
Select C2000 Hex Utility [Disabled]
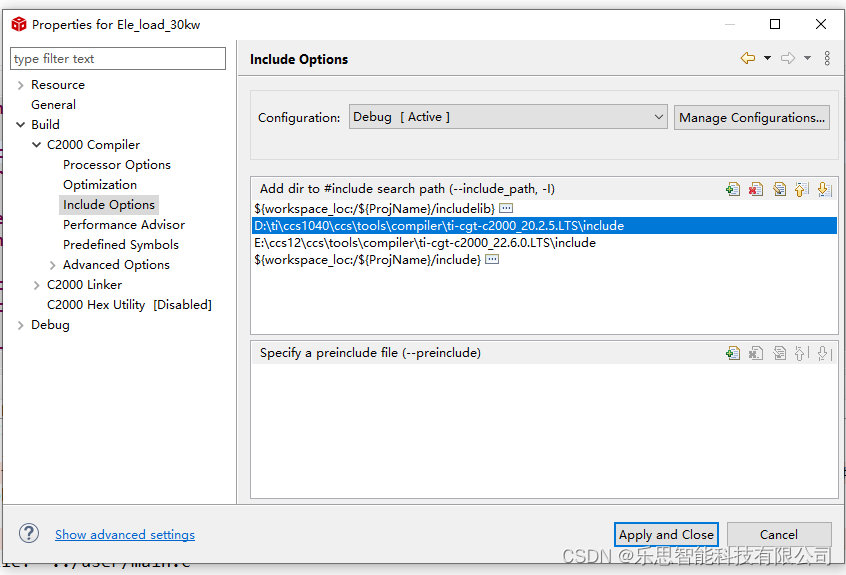[129, 305]
